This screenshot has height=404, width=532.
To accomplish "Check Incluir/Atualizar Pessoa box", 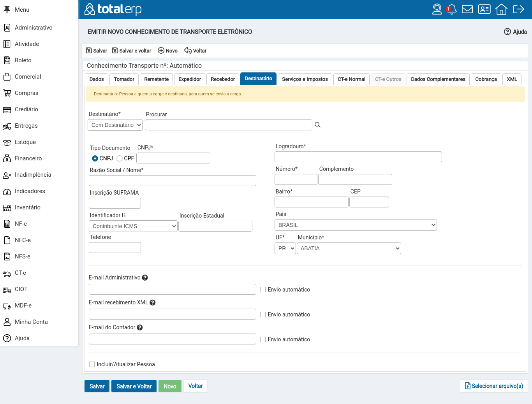I will [x=92, y=364].
